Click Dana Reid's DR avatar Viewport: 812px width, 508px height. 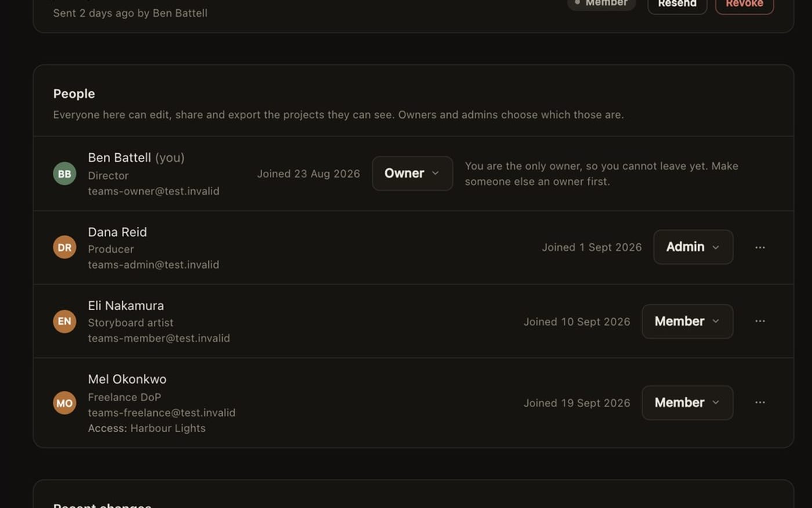[x=64, y=247]
